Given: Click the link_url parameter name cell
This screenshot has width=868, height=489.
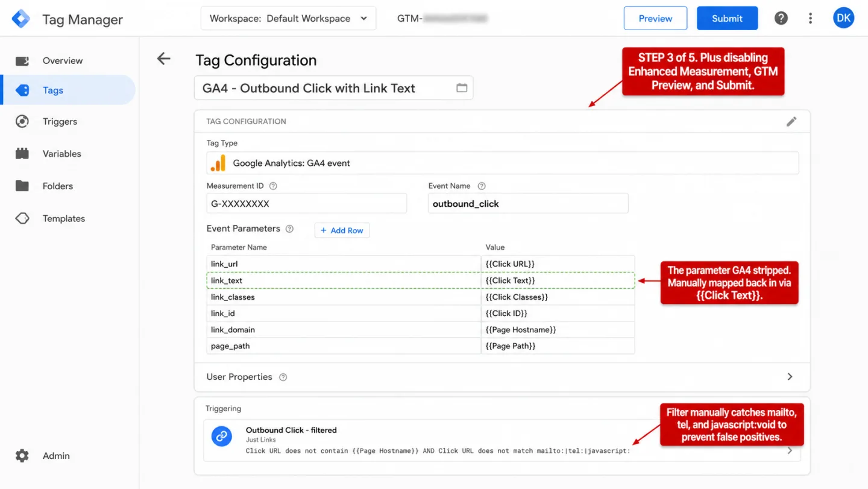Looking at the screenshot, I should 344,264.
